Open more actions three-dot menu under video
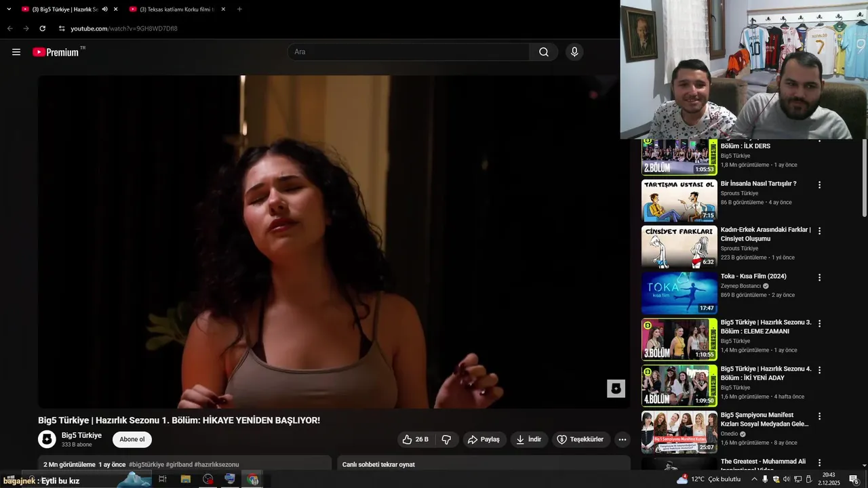This screenshot has width=868, height=488. click(x=623, y=439)
